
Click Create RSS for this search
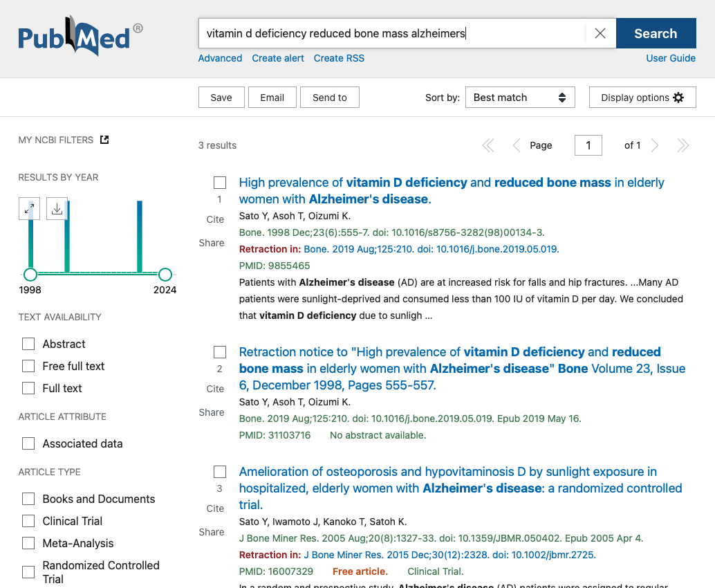click(339, 58)
